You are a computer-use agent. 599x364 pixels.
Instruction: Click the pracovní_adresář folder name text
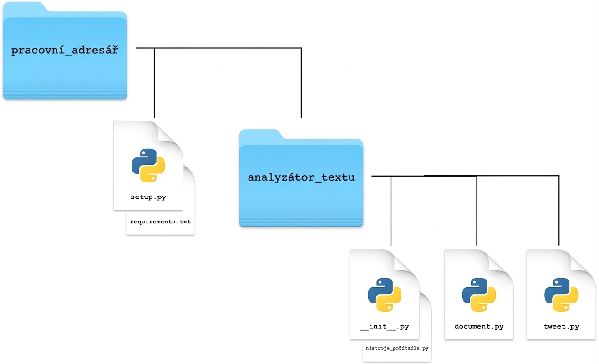65,51
